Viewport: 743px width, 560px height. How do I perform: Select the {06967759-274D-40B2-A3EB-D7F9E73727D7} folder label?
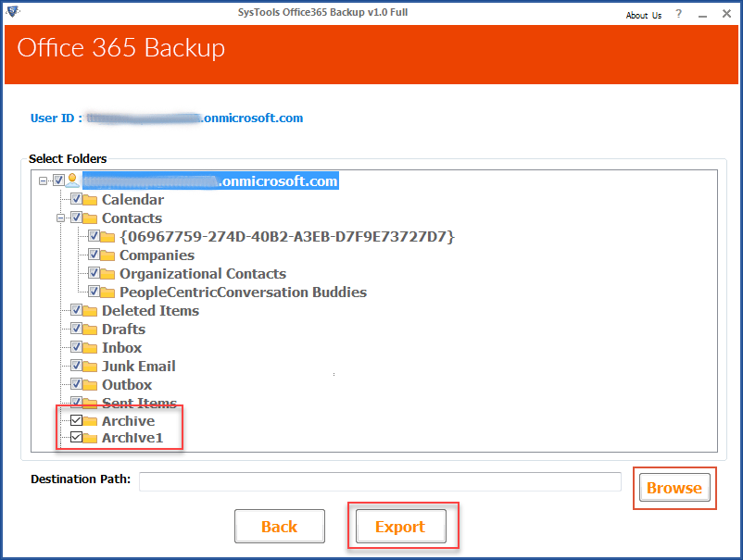tap(287, 237)
